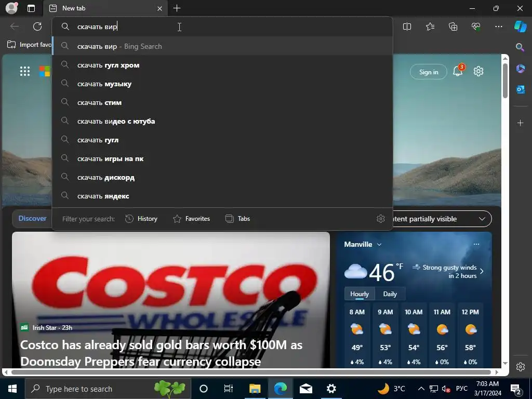Open sidebar settings gear at bottom
Image resolution: width=532 pixels, height=399 pixels.
(520, 367)
